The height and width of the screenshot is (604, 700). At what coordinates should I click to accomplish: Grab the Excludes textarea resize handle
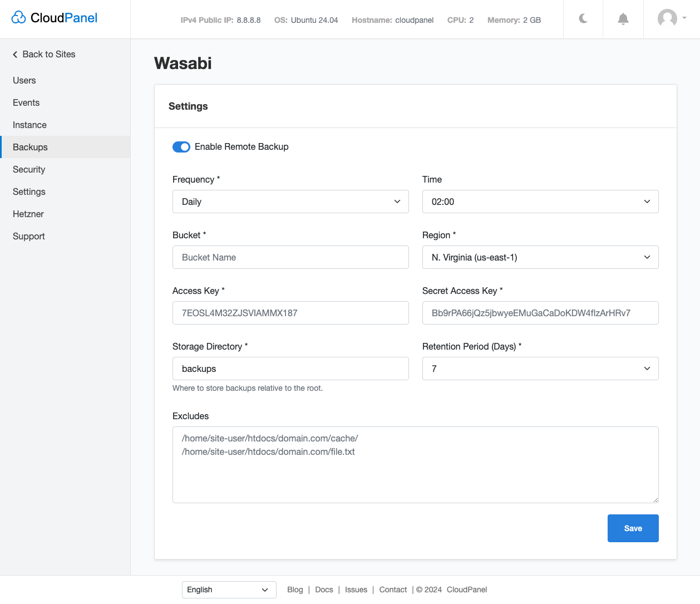coord(655,500)
